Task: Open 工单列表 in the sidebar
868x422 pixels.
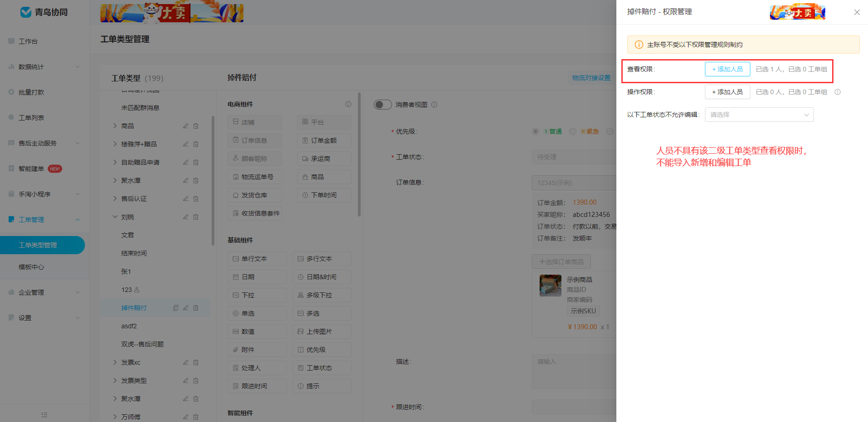Action: 31,118
